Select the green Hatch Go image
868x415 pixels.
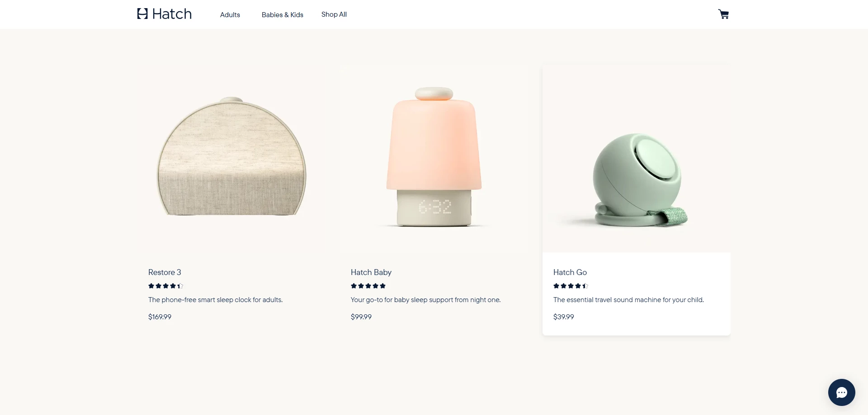[x=637, y=178]
